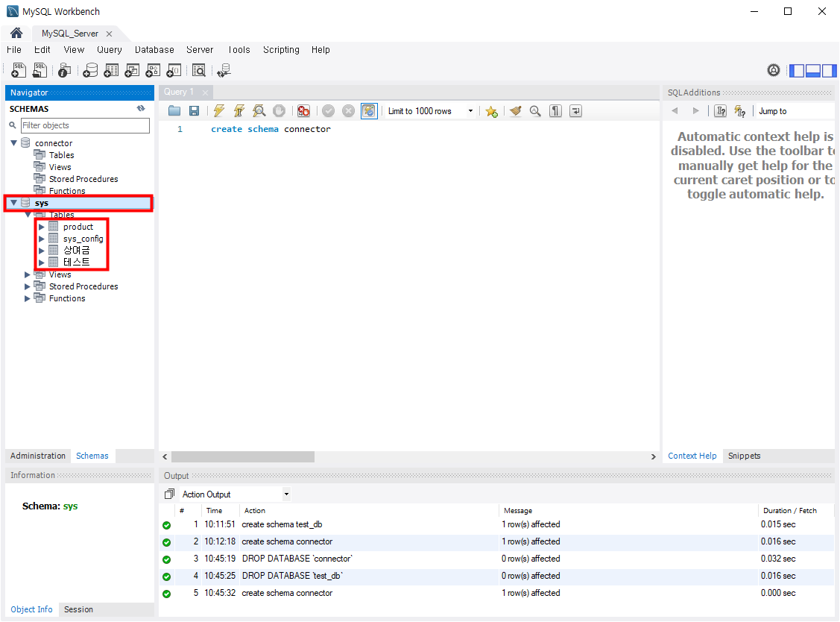
Task: Go back in help history
Action: [675, 111]
